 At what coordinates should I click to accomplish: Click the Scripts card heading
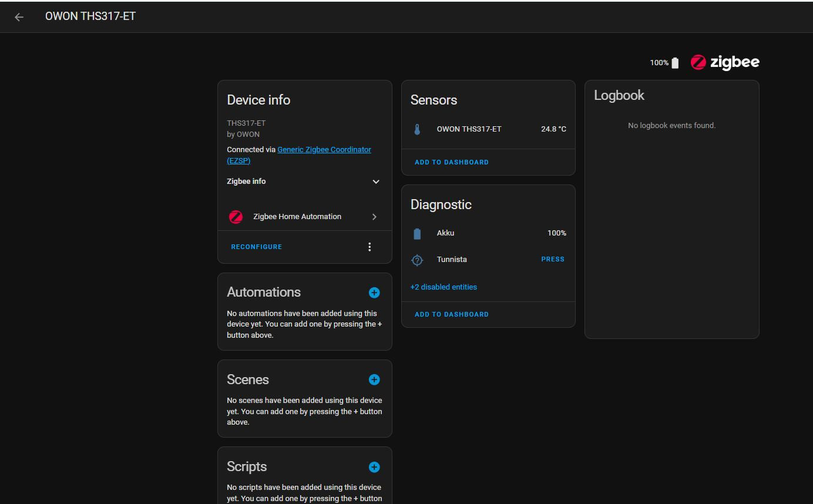pos(247,466)
